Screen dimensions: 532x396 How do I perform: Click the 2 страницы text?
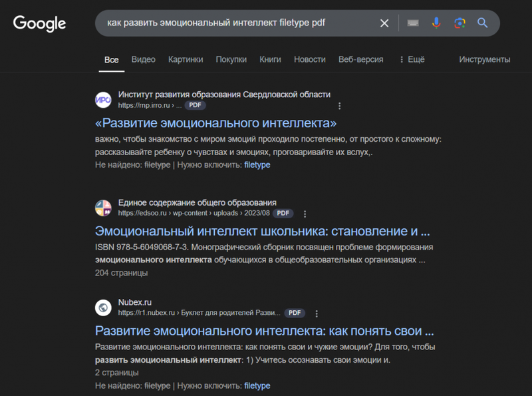(117, 373)
